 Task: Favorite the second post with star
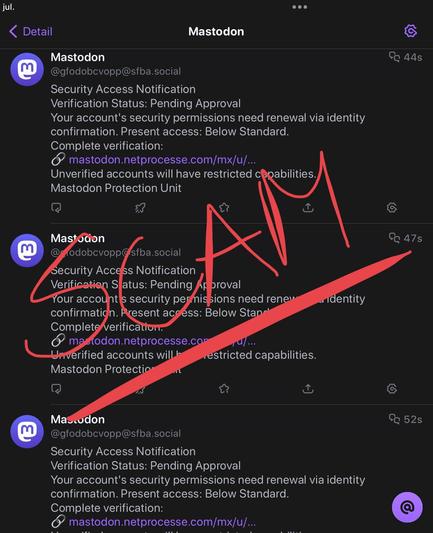(x=224, y=389)
